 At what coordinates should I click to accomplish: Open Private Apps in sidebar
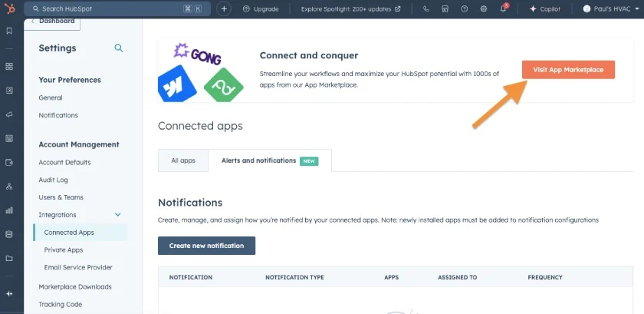[x=63, y=250]
